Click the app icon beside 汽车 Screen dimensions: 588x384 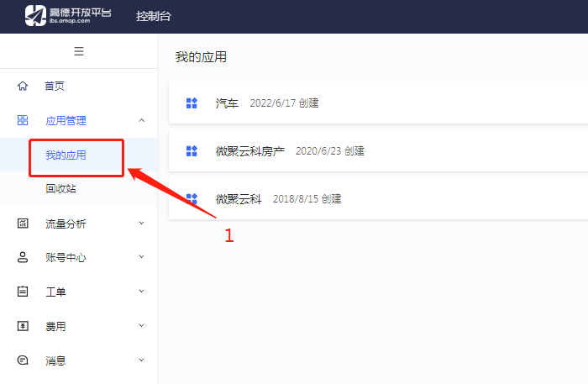click(x=192, y=103)
